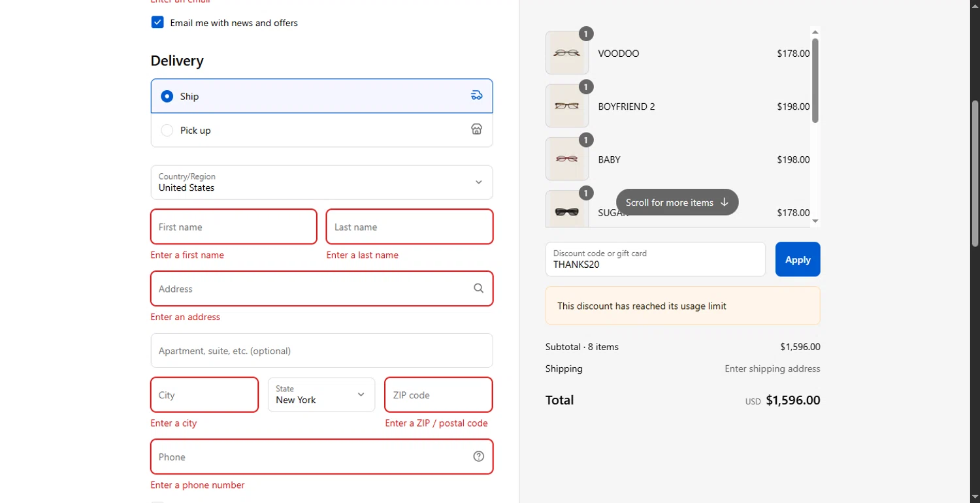
Task: Click the VOODOO product name
Action: pyautogui.click(x=619, y=54)
